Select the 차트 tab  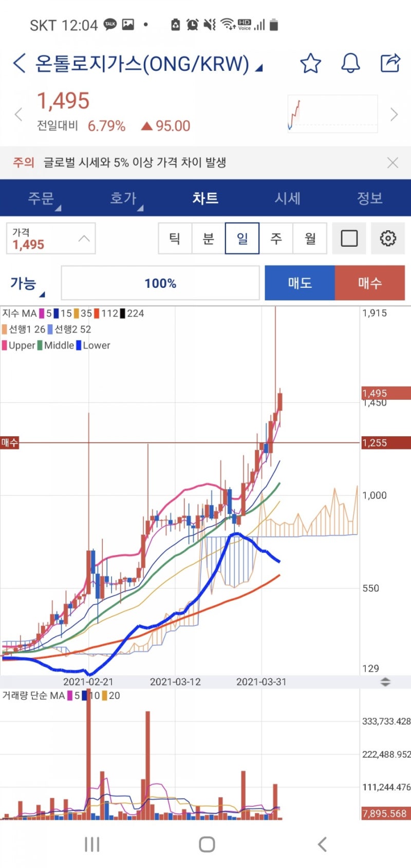click(x=206, y=198)
